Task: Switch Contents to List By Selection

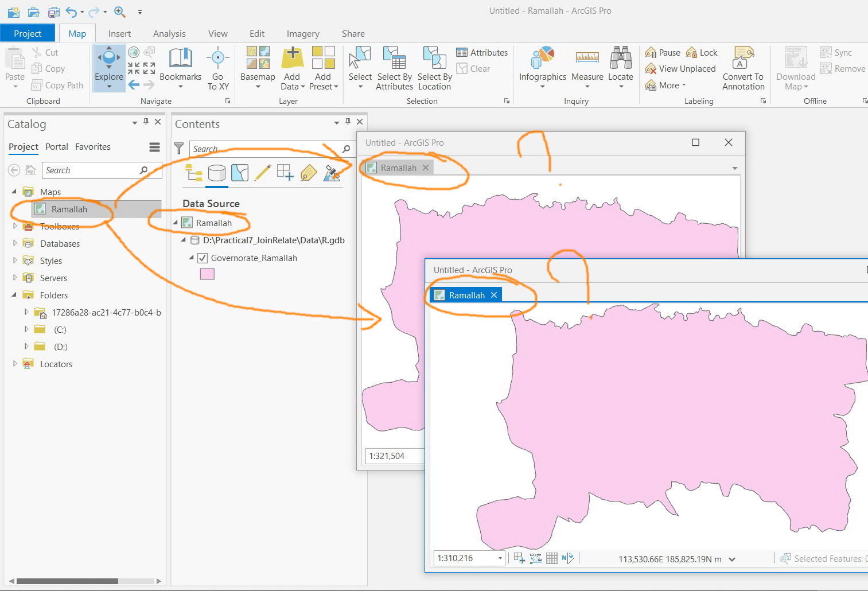Action: coord(240,172)
